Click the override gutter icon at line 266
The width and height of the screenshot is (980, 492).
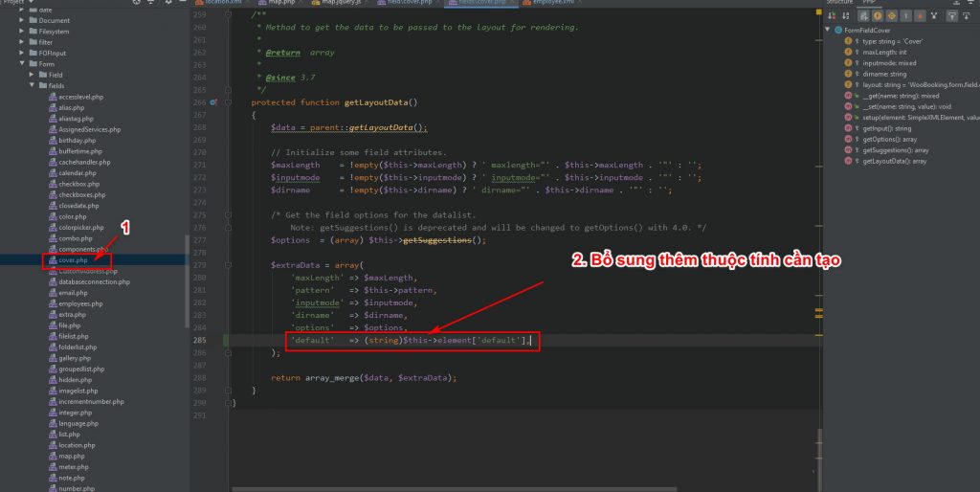pos(213,101)
